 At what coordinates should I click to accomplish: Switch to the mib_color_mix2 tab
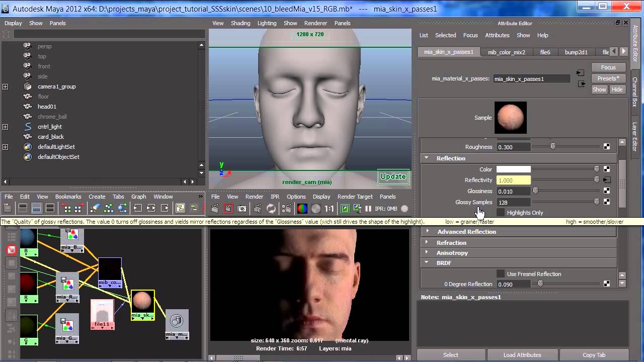(x=506, y=52)
